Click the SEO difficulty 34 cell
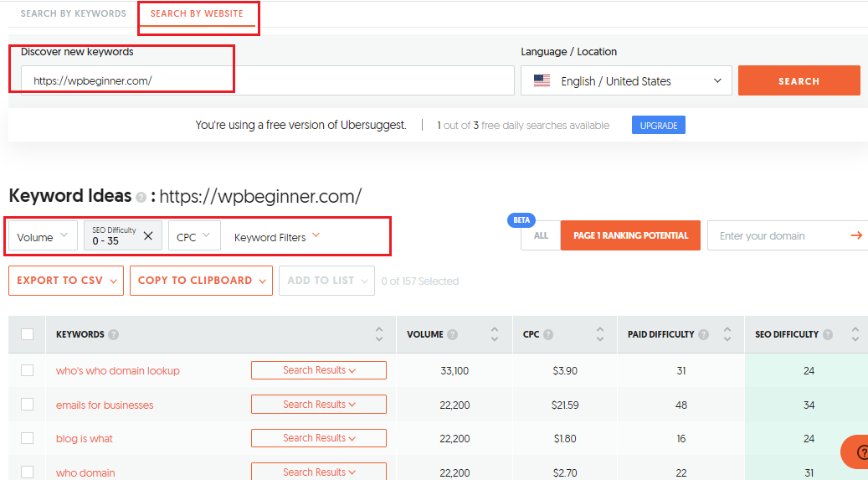Image resolution: width=868 pixels, height=480 pixels. coord(809,405)
